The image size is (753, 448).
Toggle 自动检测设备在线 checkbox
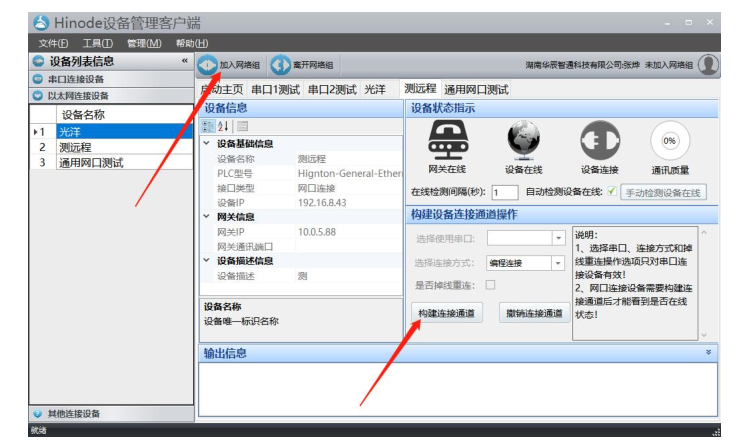[x=611, y=192]
